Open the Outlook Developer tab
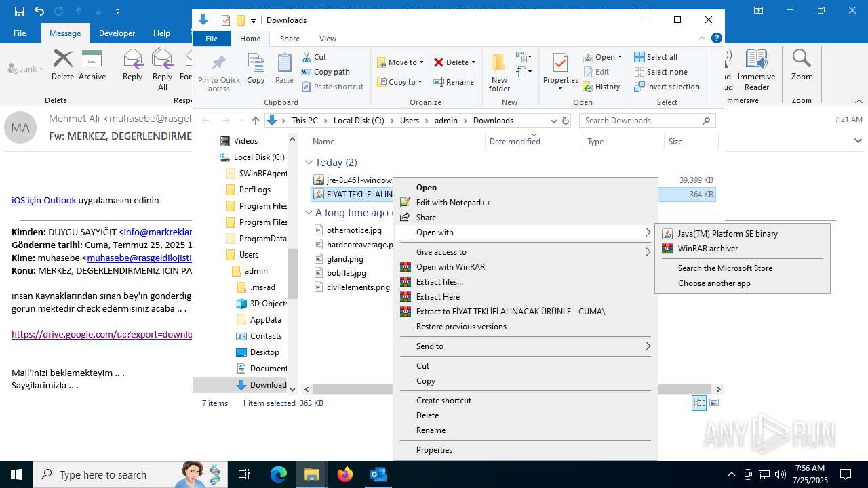 pyautogui.click(x=116, y=33)
